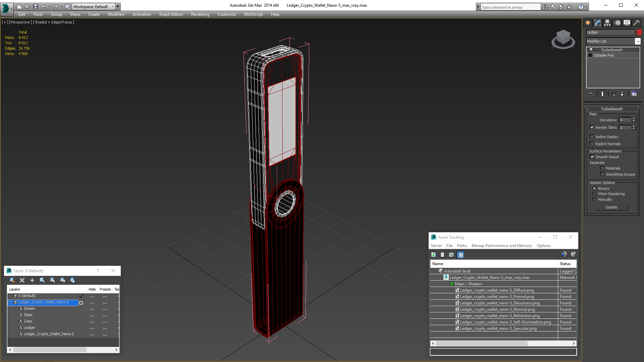Click New Scene icon in title bar
The height and width of the screenshot is (362, 644).
19,6
